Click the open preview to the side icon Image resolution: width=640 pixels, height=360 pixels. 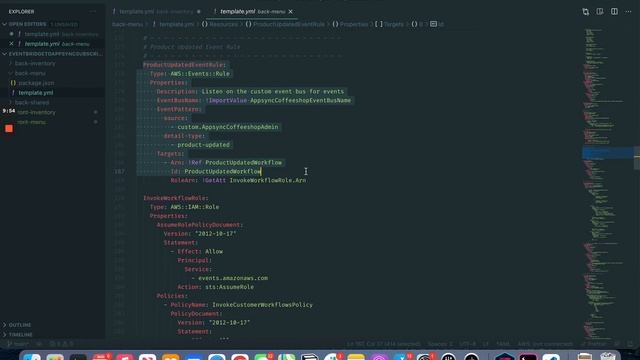coord(600,11)
